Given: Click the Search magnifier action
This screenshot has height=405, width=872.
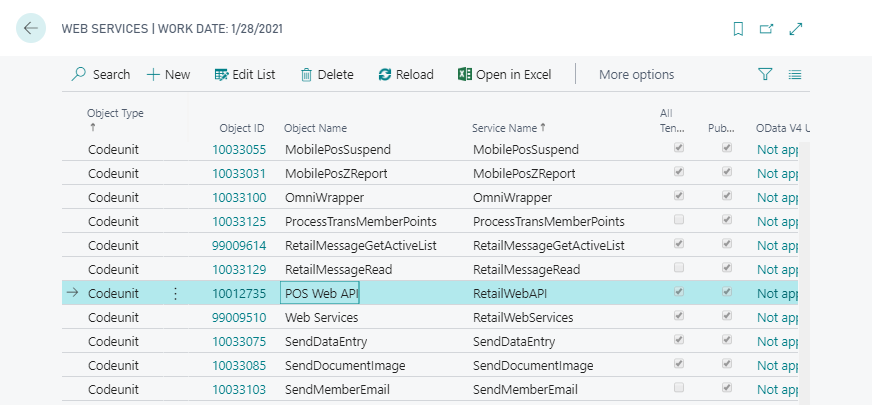Looking at the screenshot, I should pyautogui.click(x=100, y=74).
